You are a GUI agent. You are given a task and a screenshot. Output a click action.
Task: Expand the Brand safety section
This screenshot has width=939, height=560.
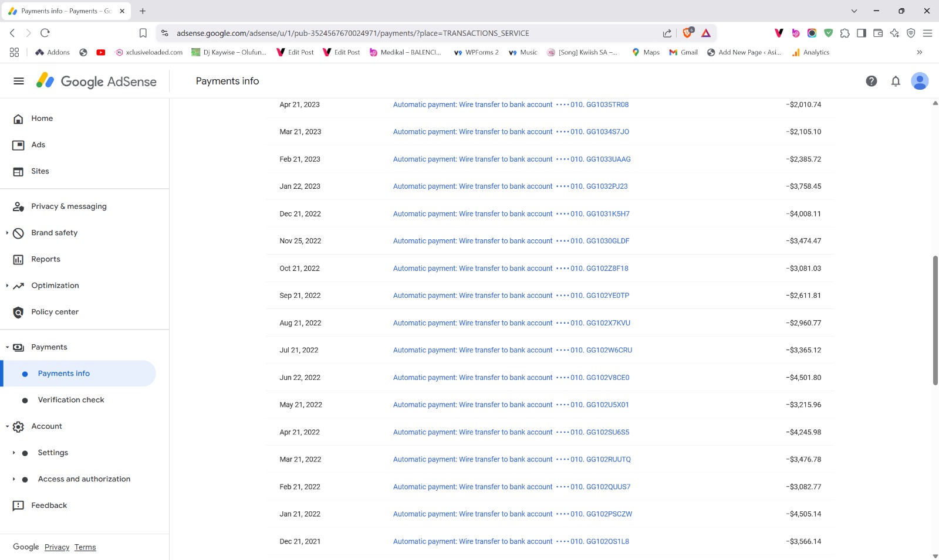7,233
